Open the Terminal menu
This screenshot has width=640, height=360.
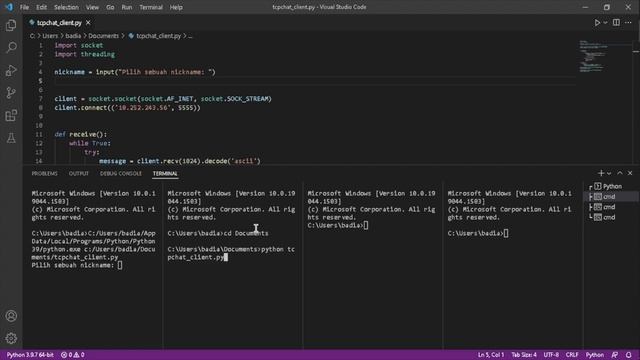151,7
